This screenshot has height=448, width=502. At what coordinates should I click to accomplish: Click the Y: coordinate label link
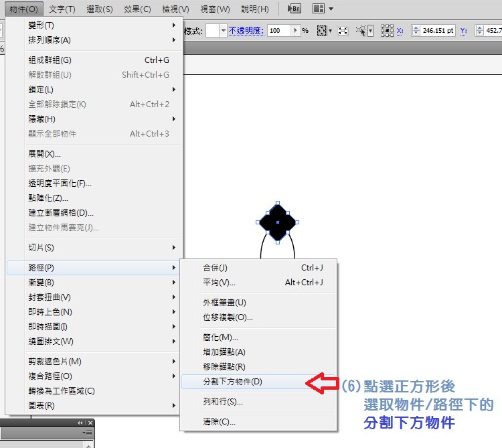[464, 31]
